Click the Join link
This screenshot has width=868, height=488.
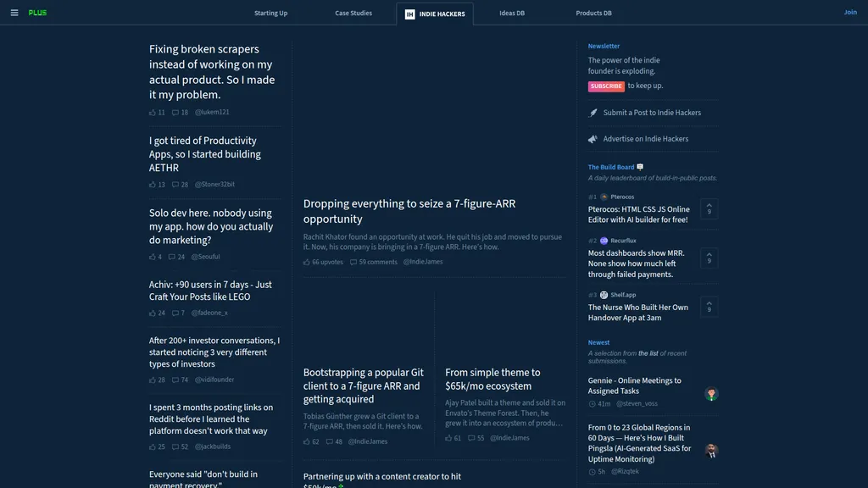[850, 12]
